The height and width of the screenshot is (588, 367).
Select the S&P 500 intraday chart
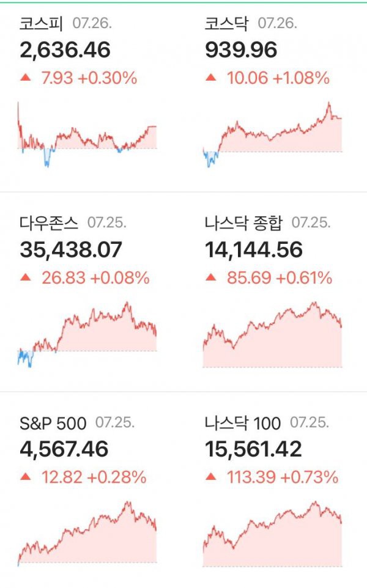(87, 534)
